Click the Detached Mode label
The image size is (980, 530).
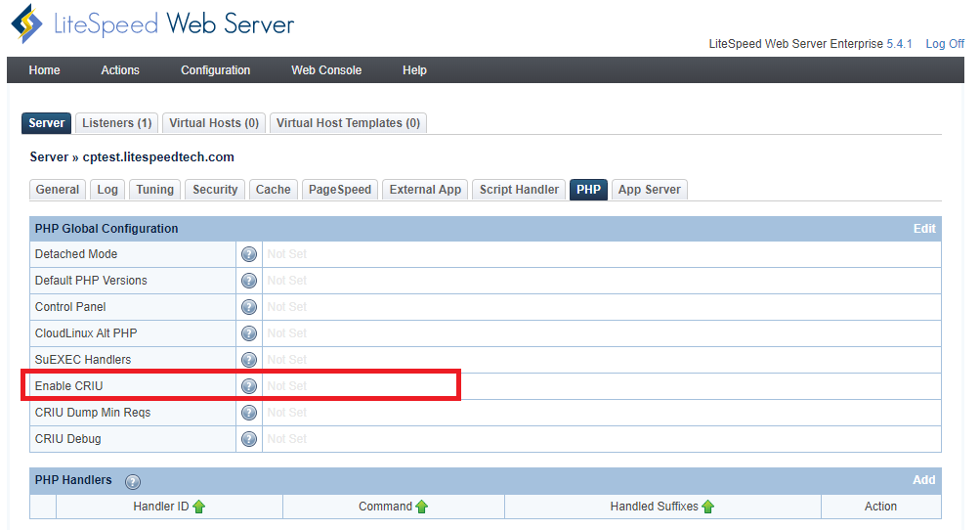point(76,254)
